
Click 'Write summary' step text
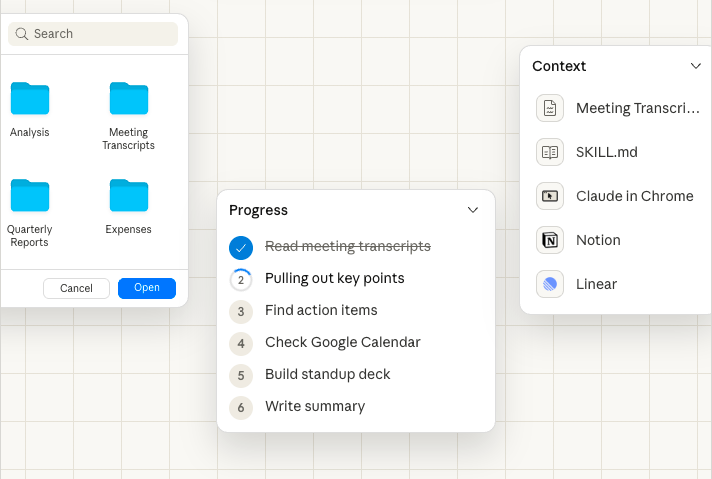click(x=315, y=406)
